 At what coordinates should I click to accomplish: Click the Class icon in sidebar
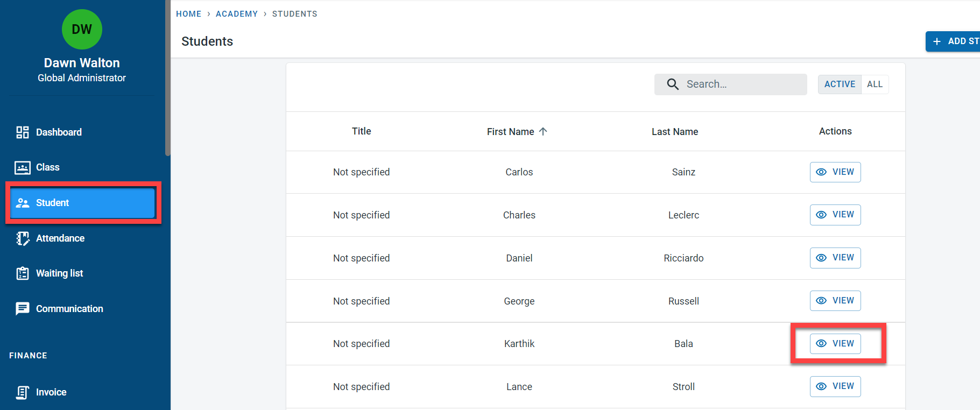pyautogui.click(x=22, y=168)
